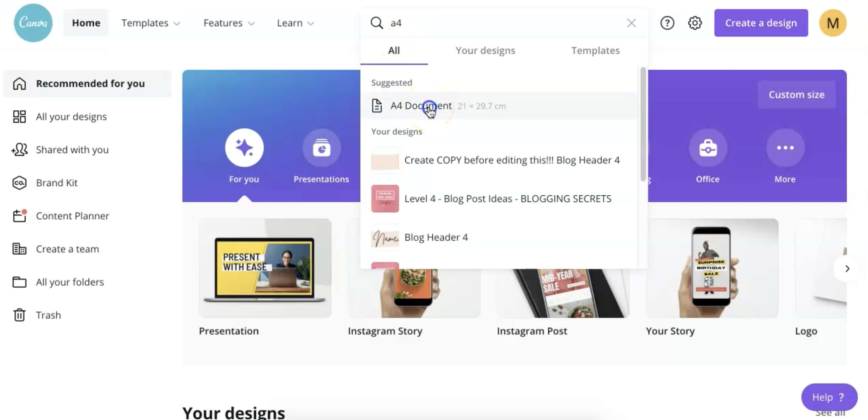Click the Create a design button

point(761,23)
